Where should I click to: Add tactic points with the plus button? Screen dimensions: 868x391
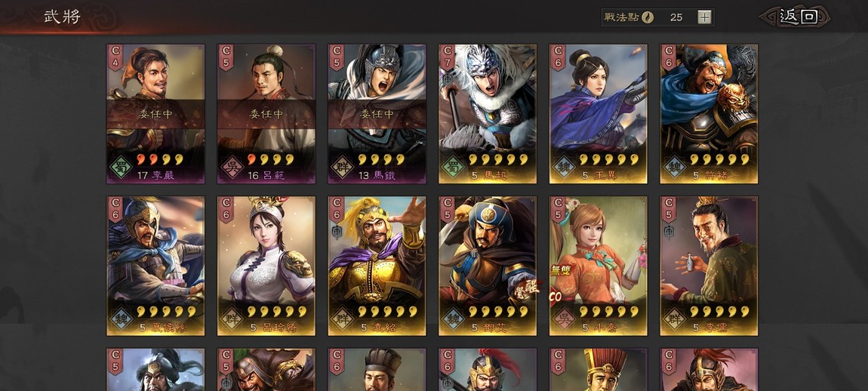click(704, 17)
